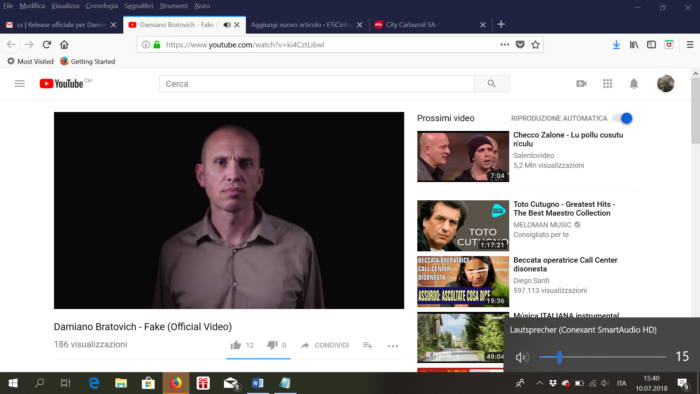Mute the tab via speaker icon
The height and width of the screenshot is (394, 700).
coord(227,25)
